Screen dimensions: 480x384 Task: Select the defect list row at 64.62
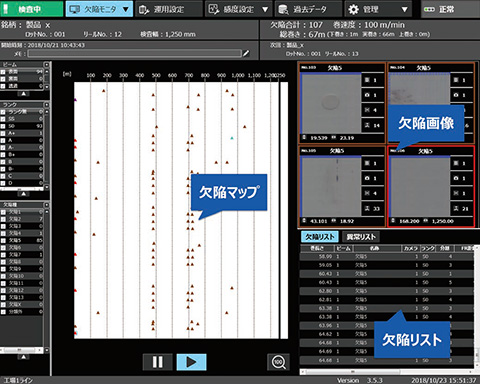point(387,334)
